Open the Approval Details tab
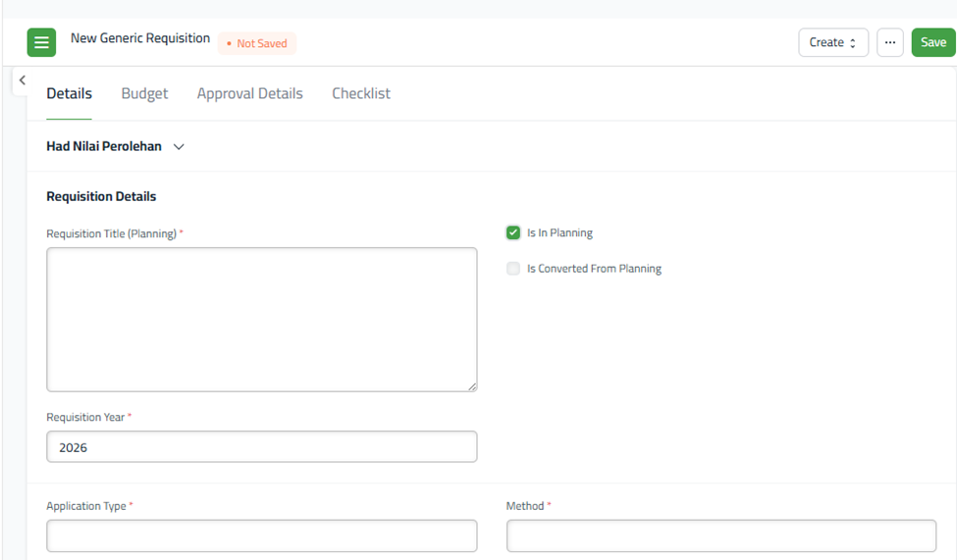The width and height of the screenshot is (957, 560). coord(249,94)
